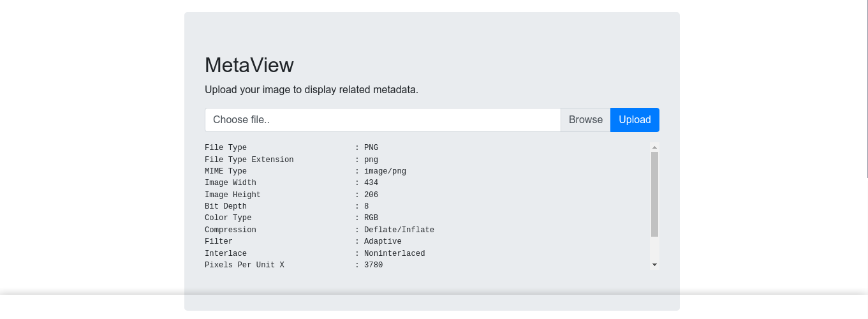Click the Color Type value RGB
The width and height of the screenshot is (868, 319).
[371, 218]
